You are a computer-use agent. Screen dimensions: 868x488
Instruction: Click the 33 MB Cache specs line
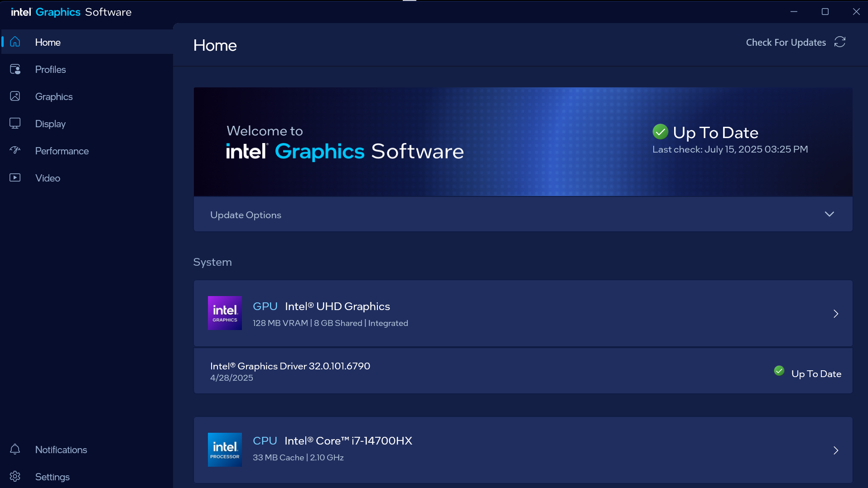pos(298,458)
